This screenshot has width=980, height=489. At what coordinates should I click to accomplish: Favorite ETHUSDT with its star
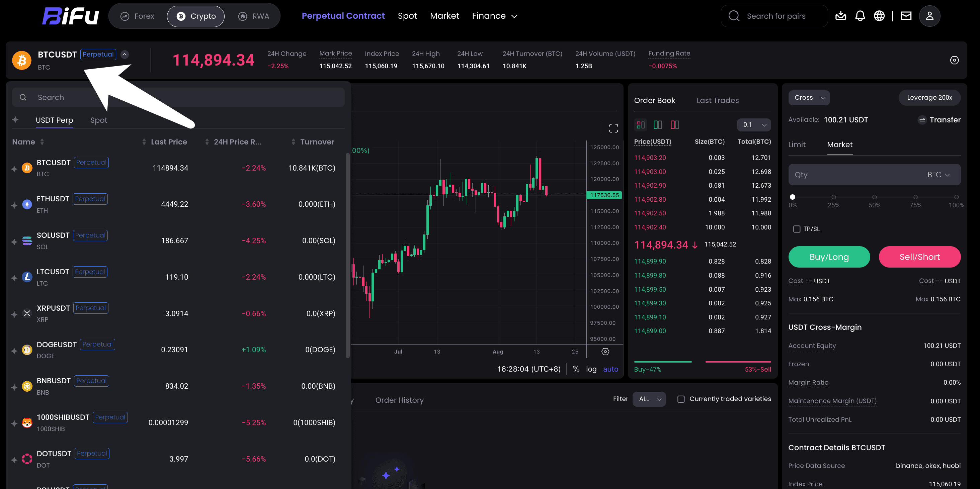click(x=14, y=205)
